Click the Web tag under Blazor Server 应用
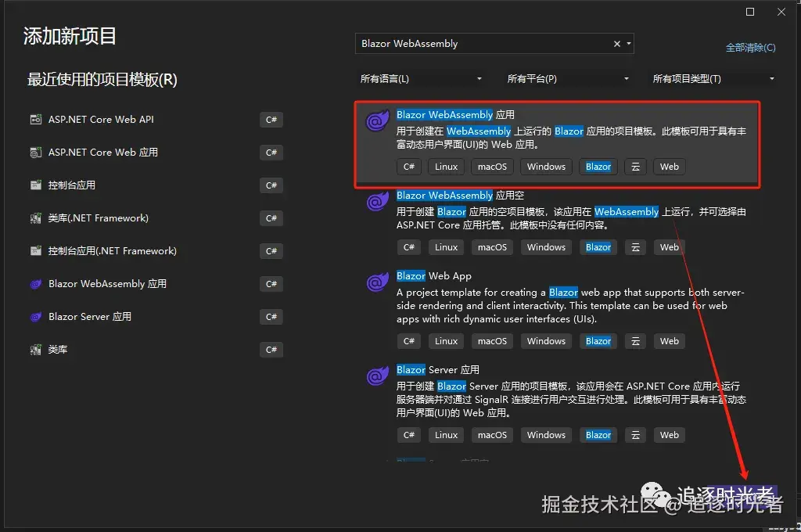 tap(670, 436)
